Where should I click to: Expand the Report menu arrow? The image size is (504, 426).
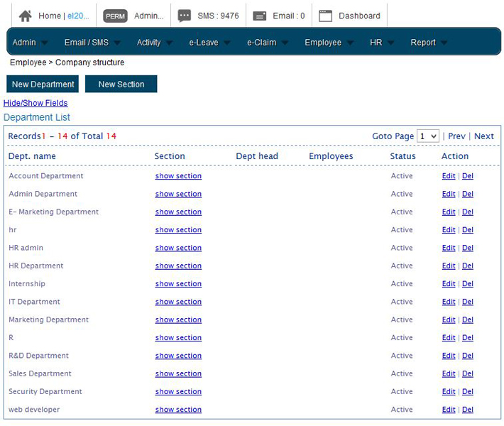pyautogui.click(x=444, y=43)
